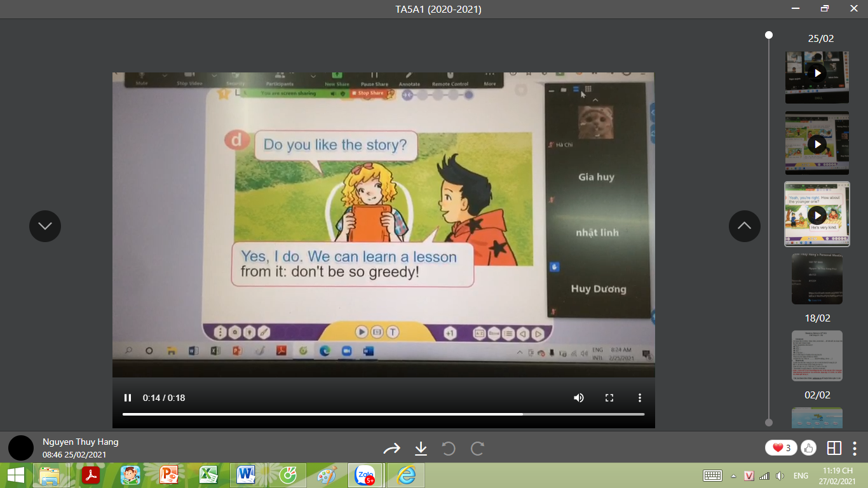Open document thumbnail under 18/02
Viewport: 868px width, 488px height.
tap(817, 356)
